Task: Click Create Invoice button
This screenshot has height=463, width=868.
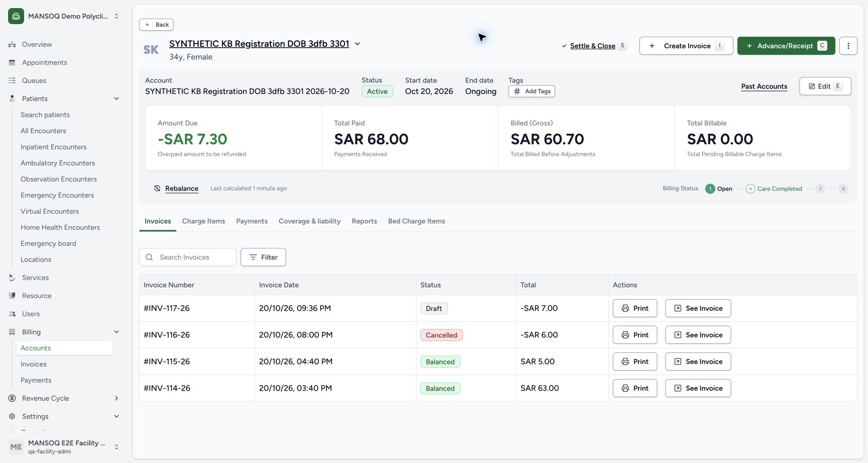Action: [686, 46]
